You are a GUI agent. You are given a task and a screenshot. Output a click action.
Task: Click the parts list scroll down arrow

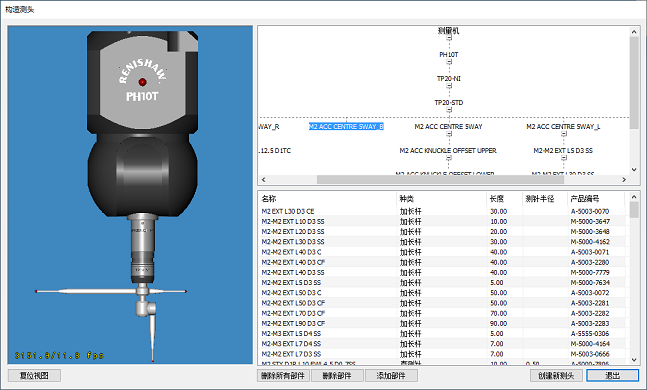tap(634, 360)
